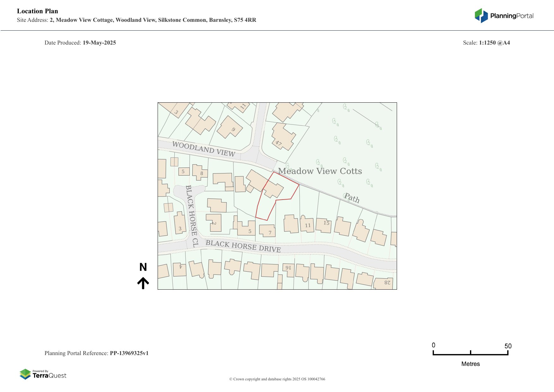Click the date produced 19-May-2025
The width and height of the screenshot is (554, 392).
[x=99, y=43]
